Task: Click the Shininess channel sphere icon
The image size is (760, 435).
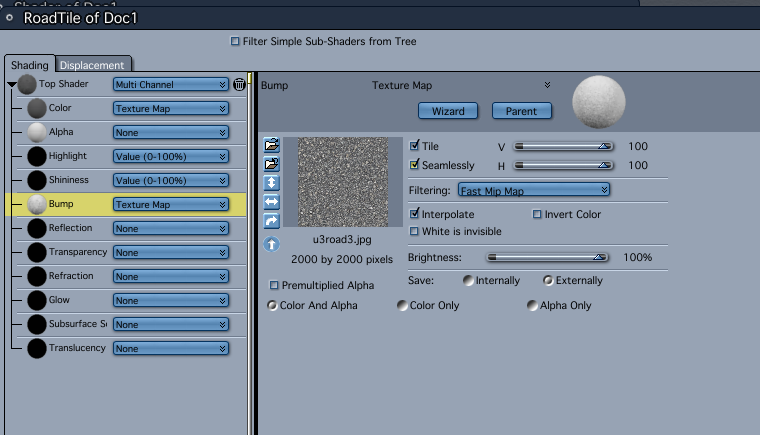Action: point(37,180)
